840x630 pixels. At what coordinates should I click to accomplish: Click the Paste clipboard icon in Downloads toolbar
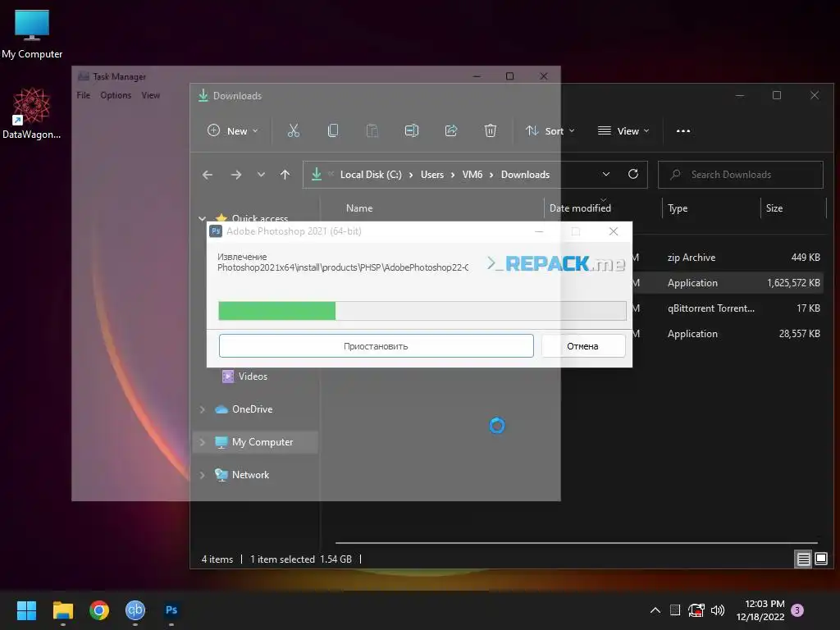(372, 130)
